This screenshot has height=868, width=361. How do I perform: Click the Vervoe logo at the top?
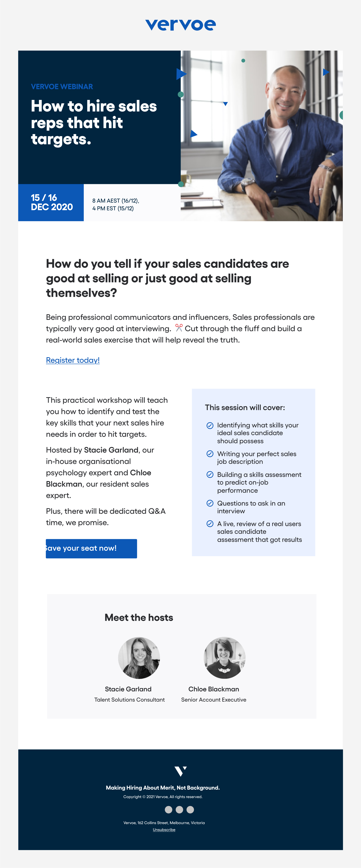180,25
